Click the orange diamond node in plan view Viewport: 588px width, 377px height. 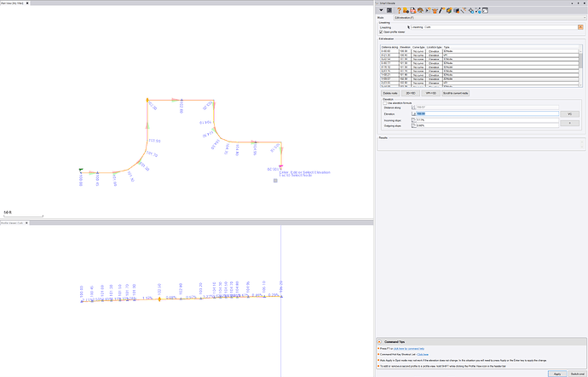[147, 100]
